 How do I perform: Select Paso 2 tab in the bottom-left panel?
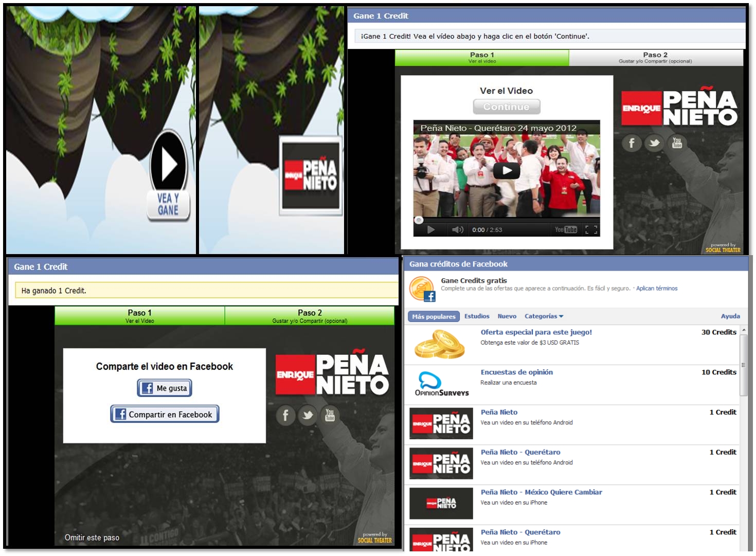310,316
